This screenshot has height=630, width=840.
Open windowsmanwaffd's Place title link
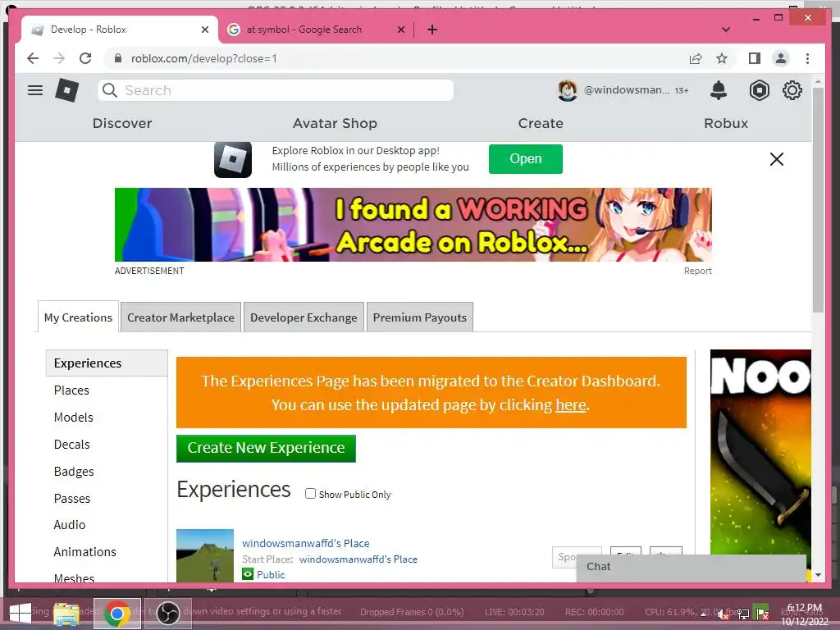[305, 543]
